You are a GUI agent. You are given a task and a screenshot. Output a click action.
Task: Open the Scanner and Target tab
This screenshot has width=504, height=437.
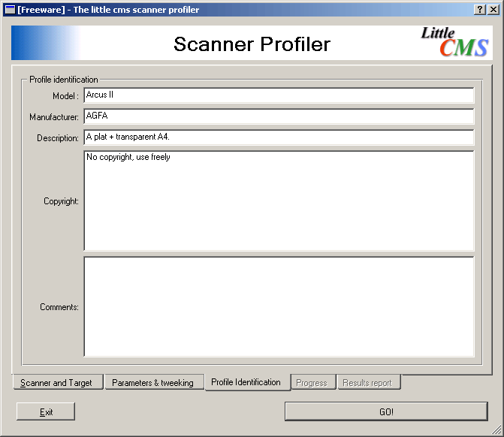[58, 382]
